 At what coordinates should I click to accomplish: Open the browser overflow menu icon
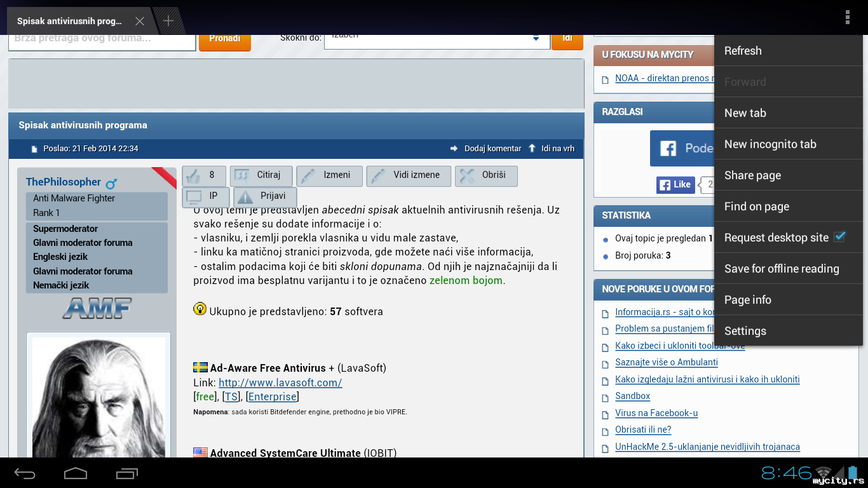tap(848, 17)
